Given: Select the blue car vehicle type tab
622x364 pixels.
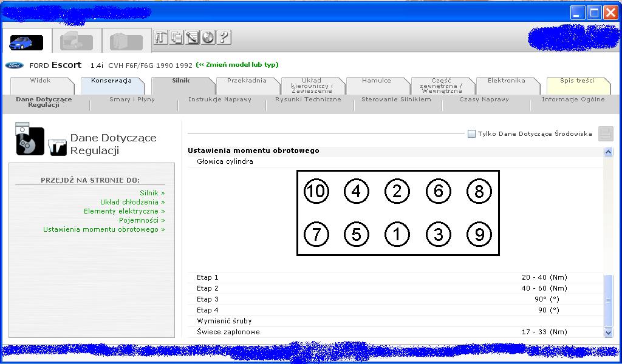Looking at the screenshot, I should pos(26,42).
